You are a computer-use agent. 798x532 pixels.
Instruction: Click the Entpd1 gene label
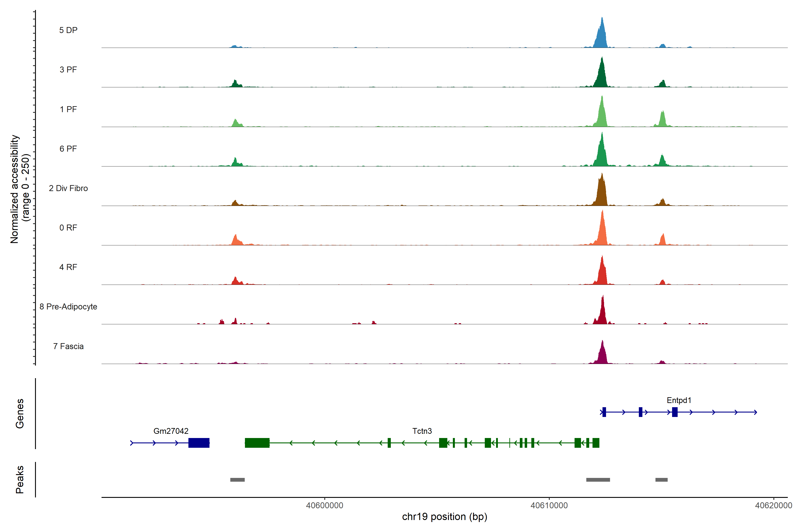pos(679,400)
